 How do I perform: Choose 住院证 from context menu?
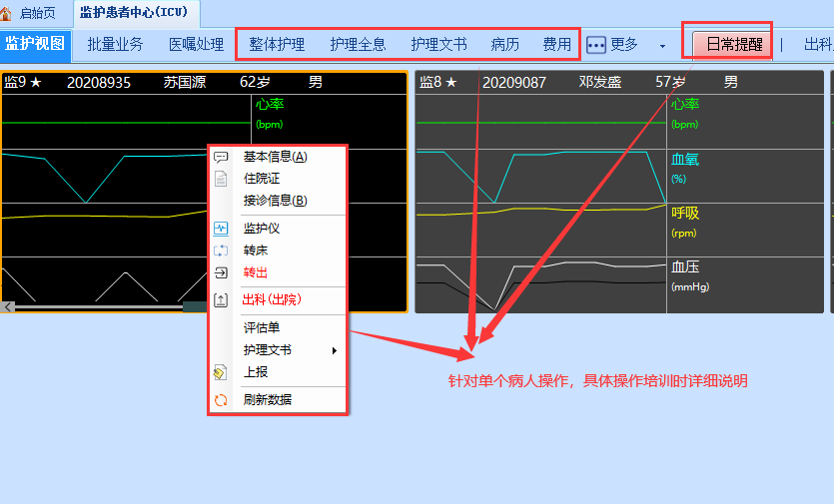tap(261, 179)
